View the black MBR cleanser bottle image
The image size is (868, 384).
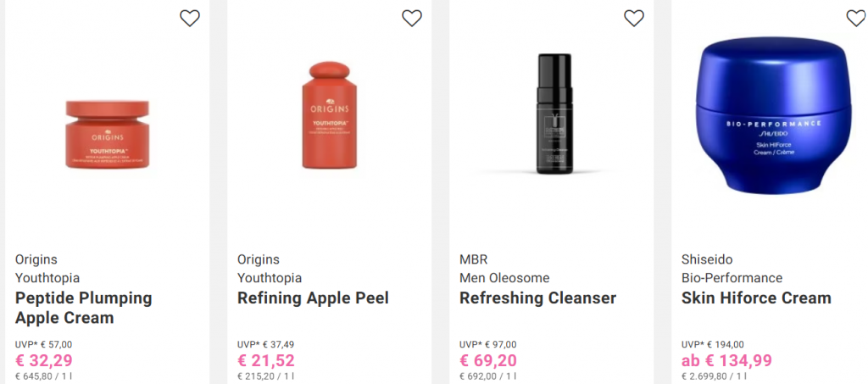[x=551, y=114]
